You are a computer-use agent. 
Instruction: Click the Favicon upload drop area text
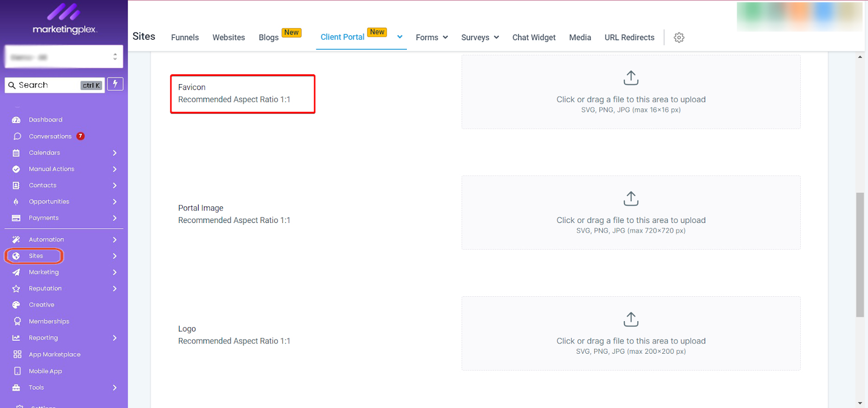(631, 99)
